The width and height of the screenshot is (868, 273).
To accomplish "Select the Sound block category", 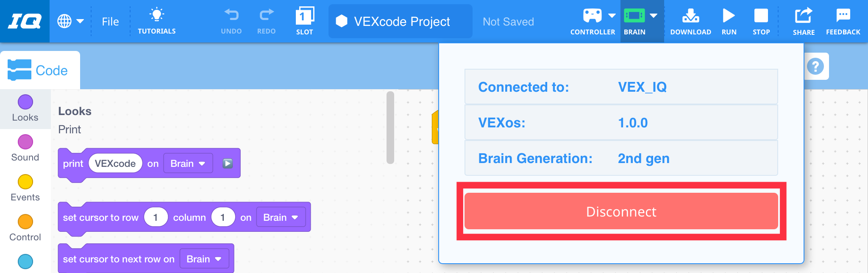I will click(25, 149).
